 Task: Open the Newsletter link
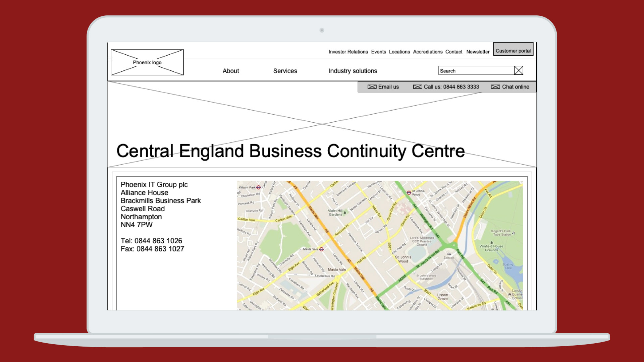tap(478, 52)
